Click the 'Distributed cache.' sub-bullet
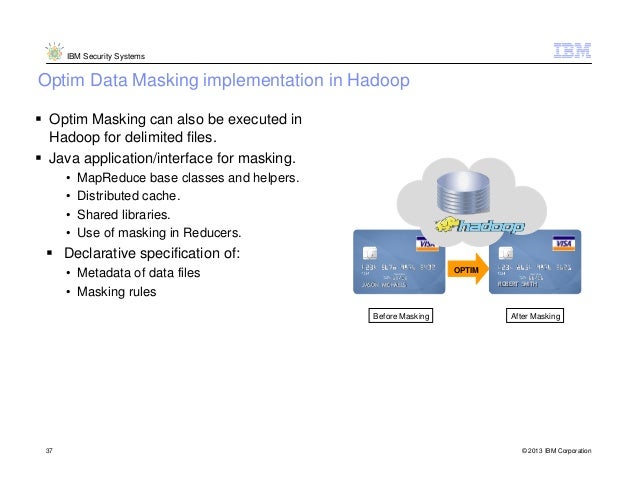638x493 pixels. (128, 196)
